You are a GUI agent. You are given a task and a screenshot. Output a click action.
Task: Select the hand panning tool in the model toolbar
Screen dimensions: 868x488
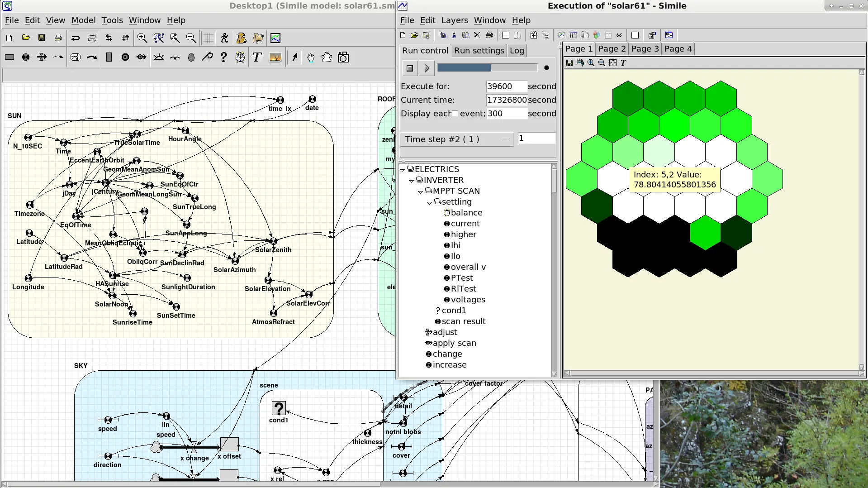click(x=310, y=57)
